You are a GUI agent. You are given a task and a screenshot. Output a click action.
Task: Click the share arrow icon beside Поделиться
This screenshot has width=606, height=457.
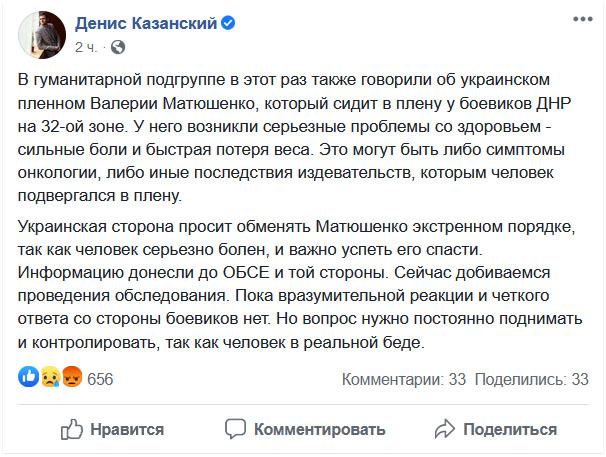coord(446,429)
